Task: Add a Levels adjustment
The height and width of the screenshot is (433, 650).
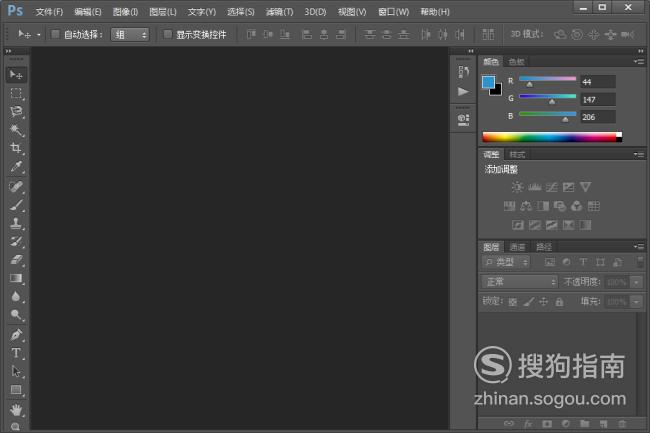Action: [x=534, y=187]
